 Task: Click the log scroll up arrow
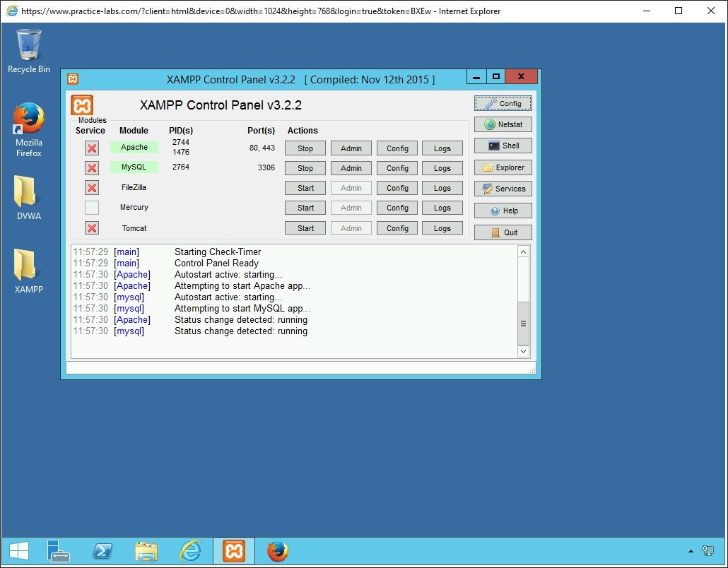click(x=523, y=252)
